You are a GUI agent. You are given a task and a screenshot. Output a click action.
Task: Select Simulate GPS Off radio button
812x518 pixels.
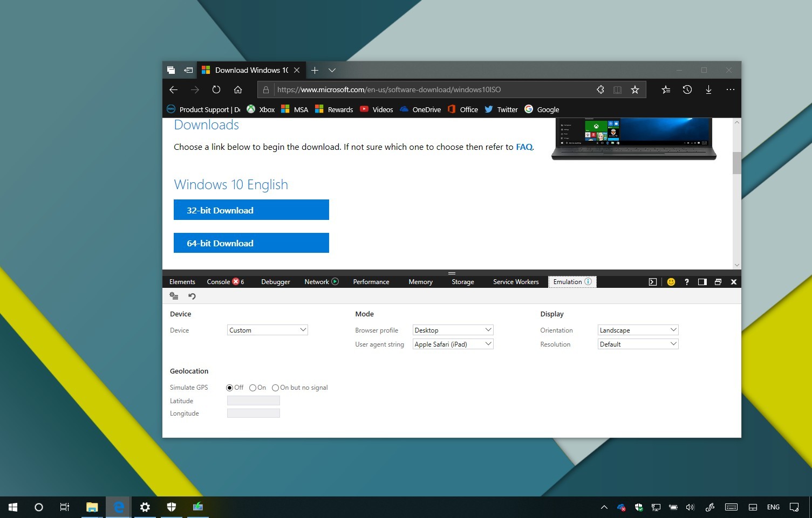coord(230,388)
